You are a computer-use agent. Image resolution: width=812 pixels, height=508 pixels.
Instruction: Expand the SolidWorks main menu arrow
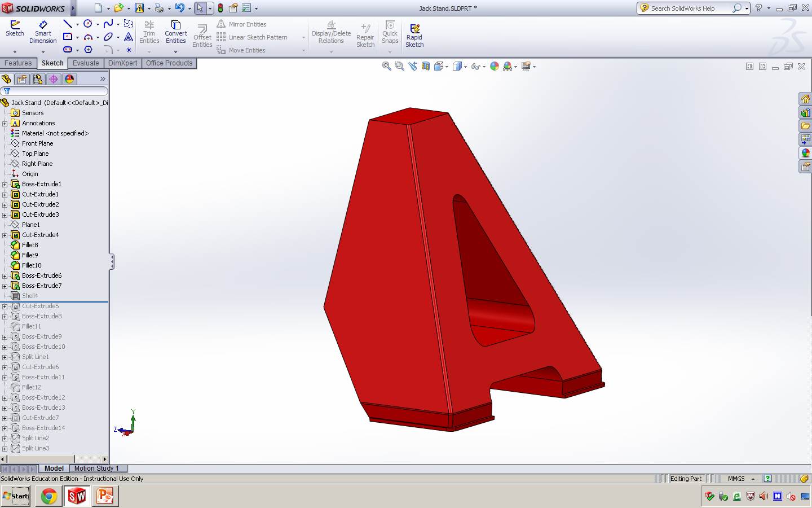click(x=73, y=8)
